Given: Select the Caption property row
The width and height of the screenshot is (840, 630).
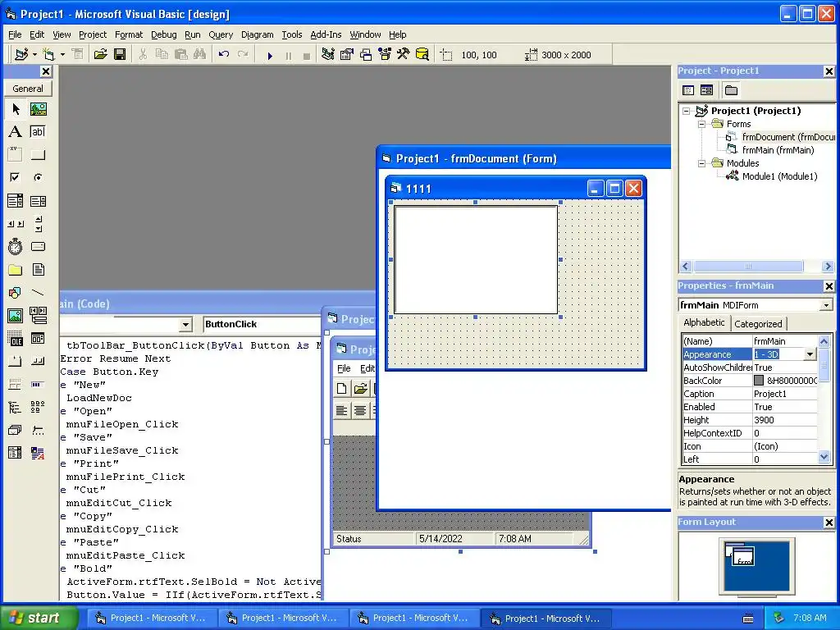Looking at the screenshot, I should pyautogui.click(x=750, y=394).
